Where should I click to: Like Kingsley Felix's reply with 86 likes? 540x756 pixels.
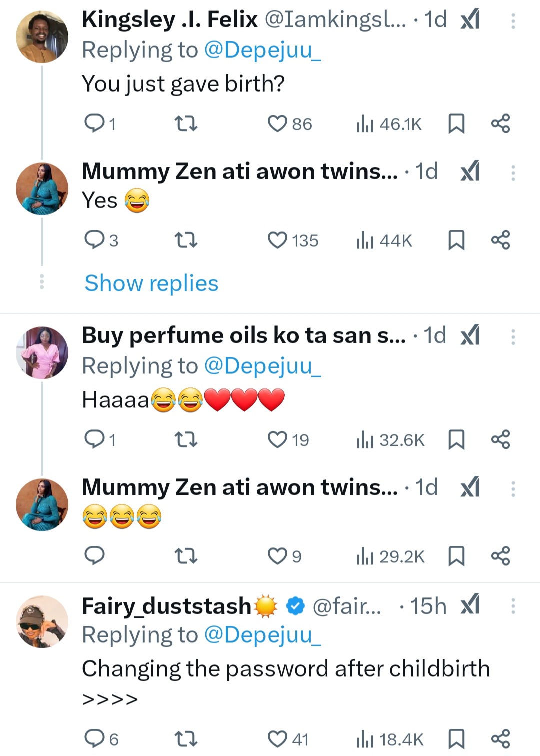pyautogui.click(x=277, y=124)
